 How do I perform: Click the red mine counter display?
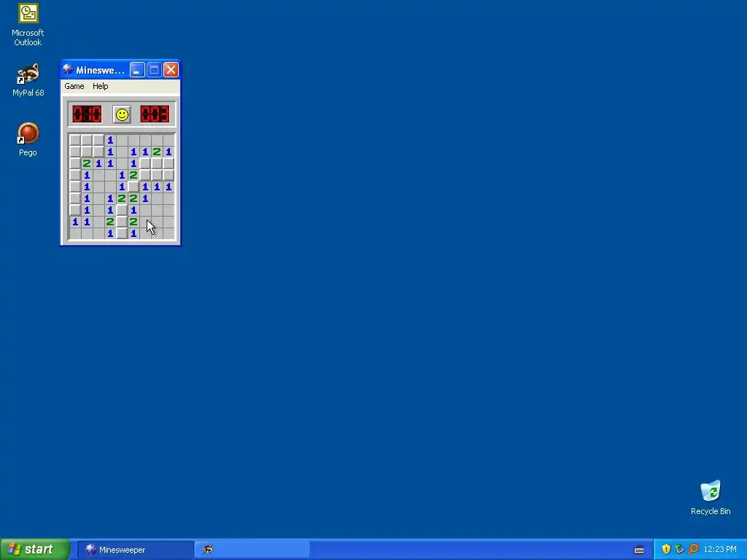pyautogui.click(x=87, y=114)
